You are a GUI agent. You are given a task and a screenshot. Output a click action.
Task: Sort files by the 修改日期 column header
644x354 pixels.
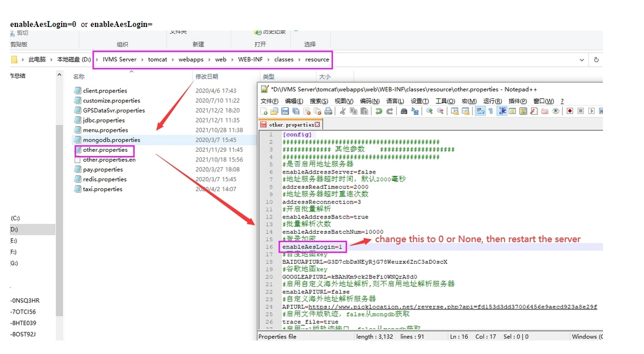pyautogui.click(x=207, y=76)
